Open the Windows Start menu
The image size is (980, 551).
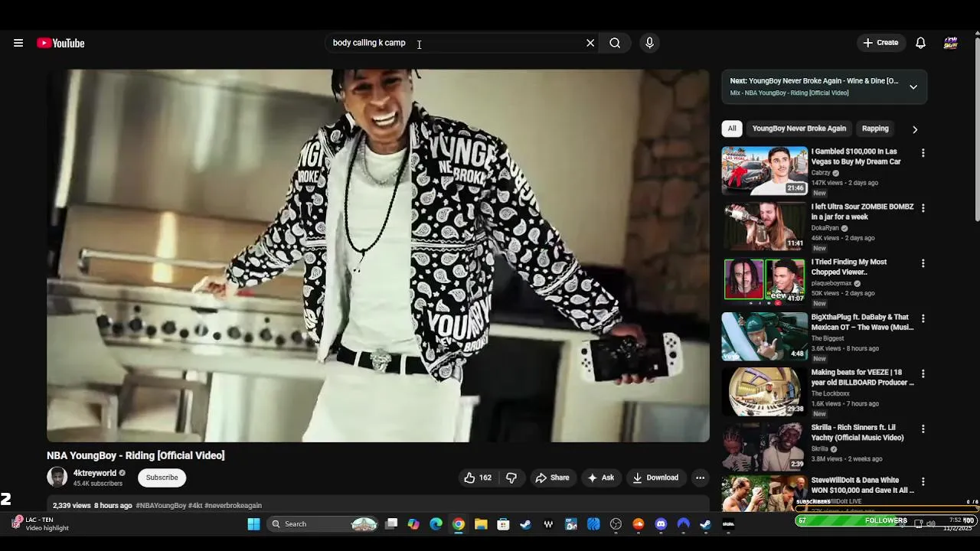tap(253, 524)
